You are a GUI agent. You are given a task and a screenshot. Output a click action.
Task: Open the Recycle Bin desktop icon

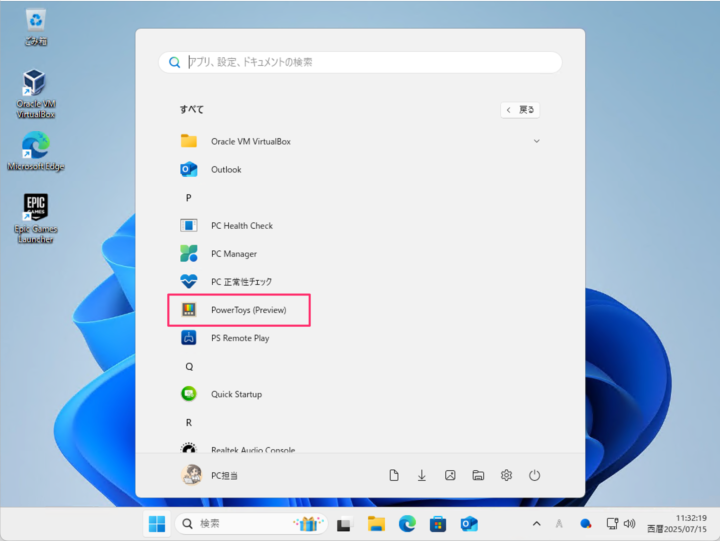[x=35, y=28]
